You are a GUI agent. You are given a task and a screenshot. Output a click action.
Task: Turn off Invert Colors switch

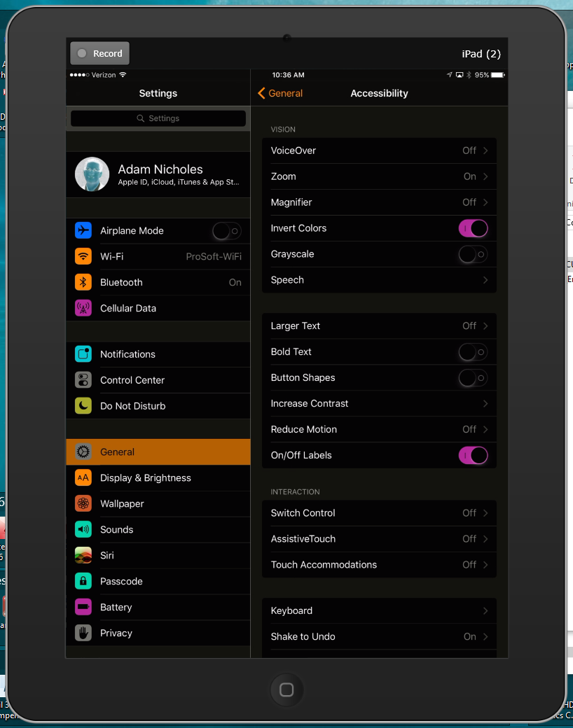pyautogui.click(x=473, y=228)
